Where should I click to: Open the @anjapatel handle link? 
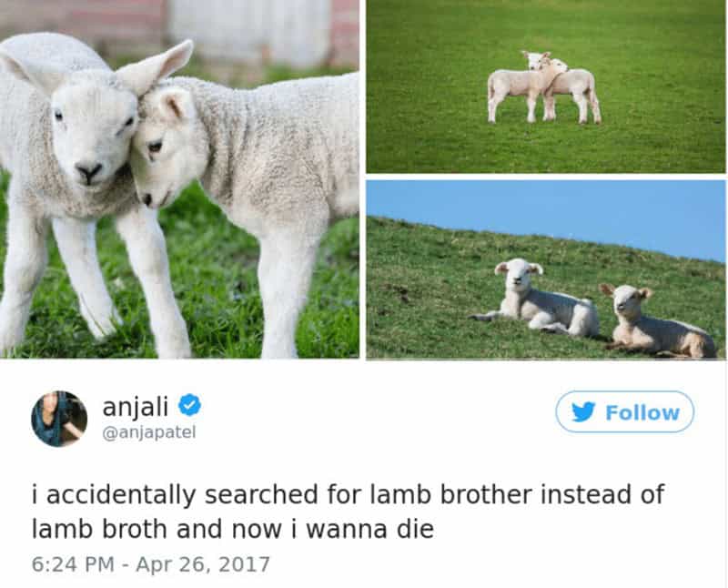149,432
